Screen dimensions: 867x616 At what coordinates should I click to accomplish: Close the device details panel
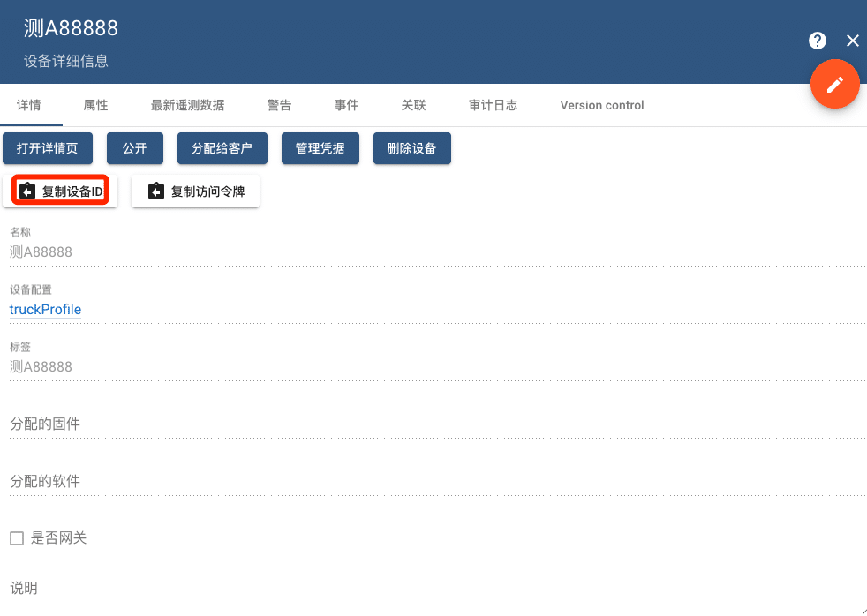click(852, 40)
